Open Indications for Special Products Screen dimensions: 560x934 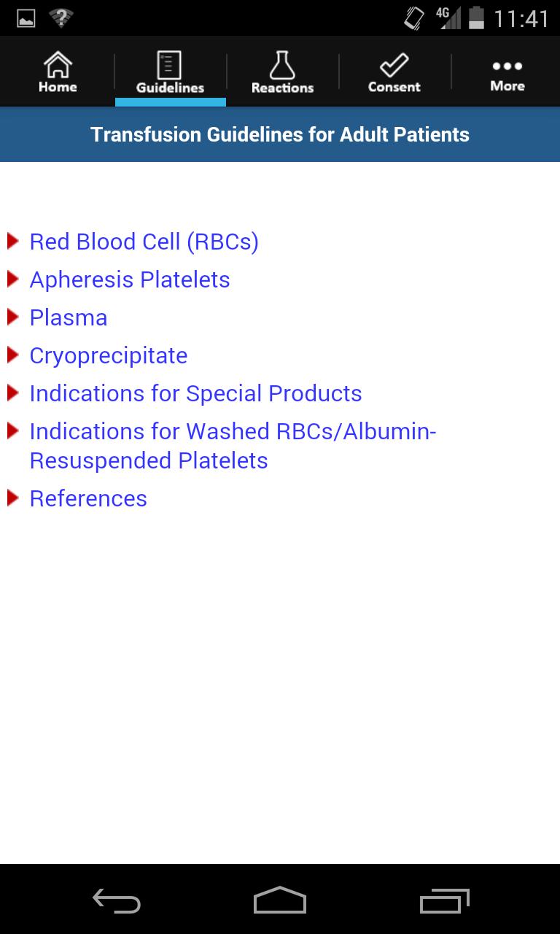(x=195, y=393)
